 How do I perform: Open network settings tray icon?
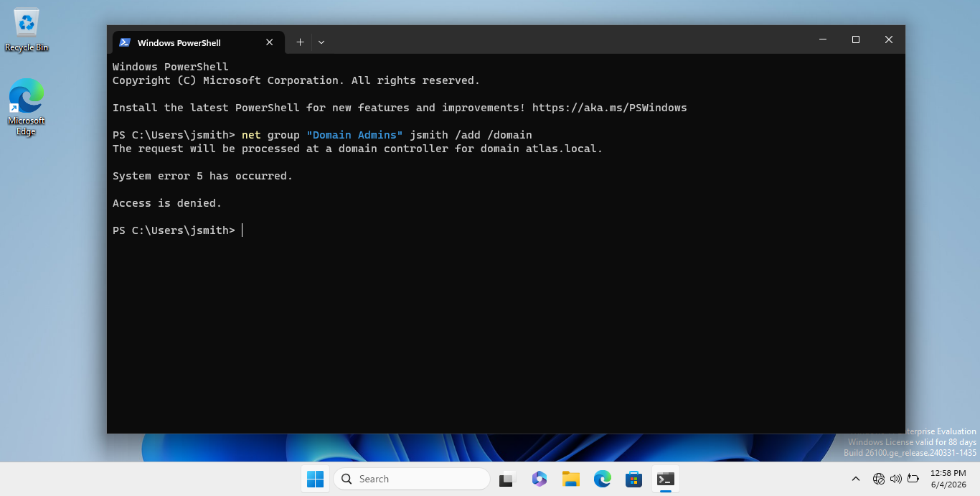[879, 479]
